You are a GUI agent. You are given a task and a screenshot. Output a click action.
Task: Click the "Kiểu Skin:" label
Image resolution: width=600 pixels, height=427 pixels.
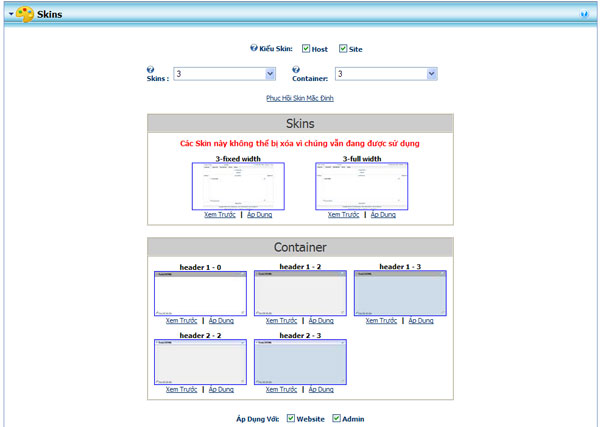point(276,49)
